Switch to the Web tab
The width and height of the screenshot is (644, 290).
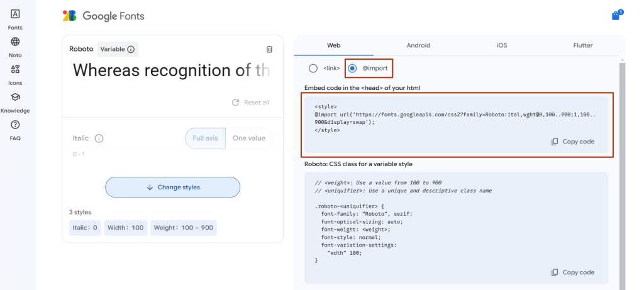(333, 45)
